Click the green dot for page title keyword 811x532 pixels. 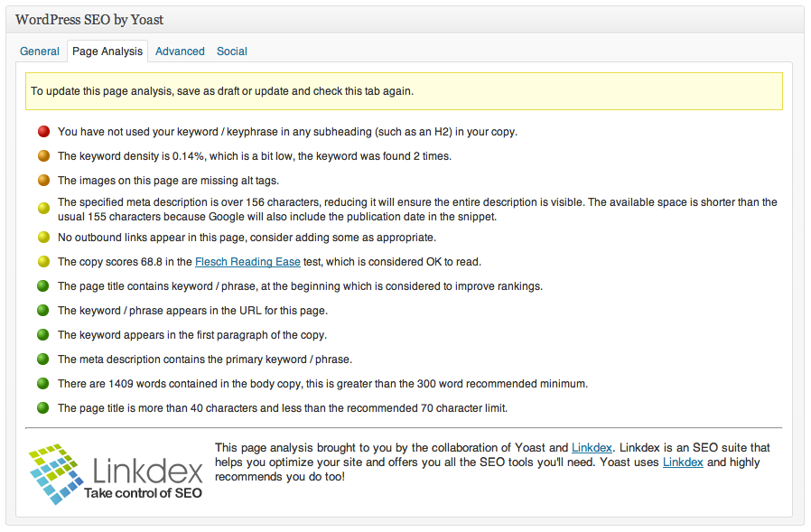pyautogui.click(x=43, y=286)
